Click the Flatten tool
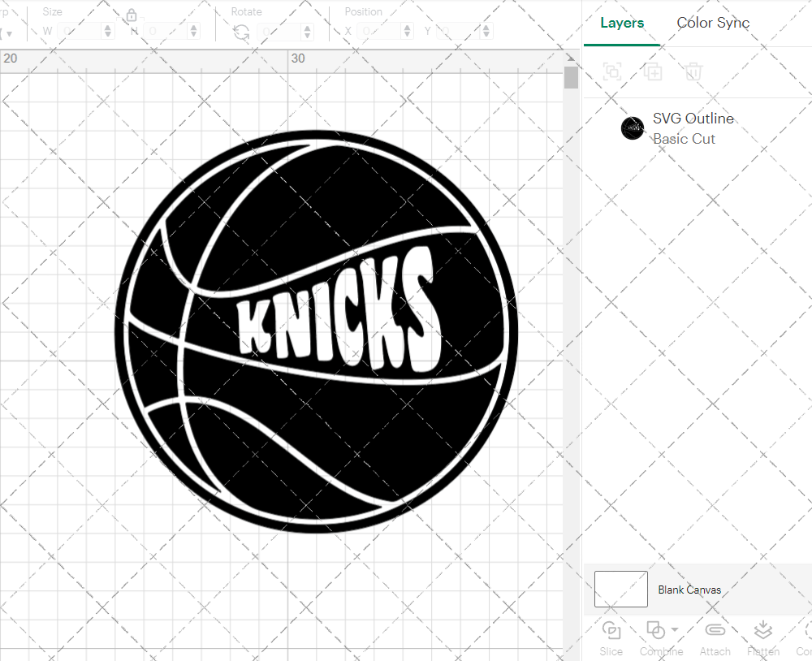The height and width of the screenshot is (661, 812). point(762,638)
